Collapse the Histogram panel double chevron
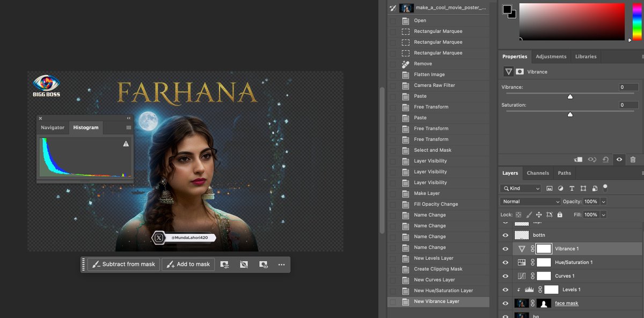This screenshot has width=644, height=318. point(129,118)
